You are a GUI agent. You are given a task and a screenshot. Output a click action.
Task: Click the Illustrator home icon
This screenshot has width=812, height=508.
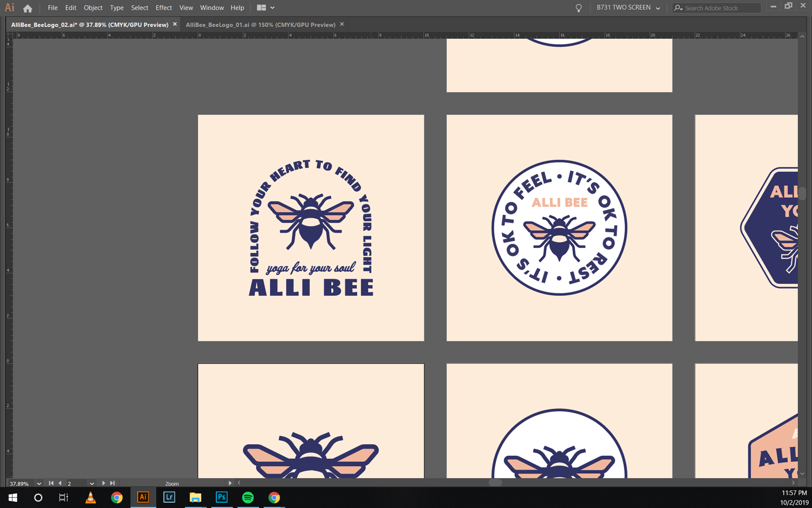tap(28, 8)
